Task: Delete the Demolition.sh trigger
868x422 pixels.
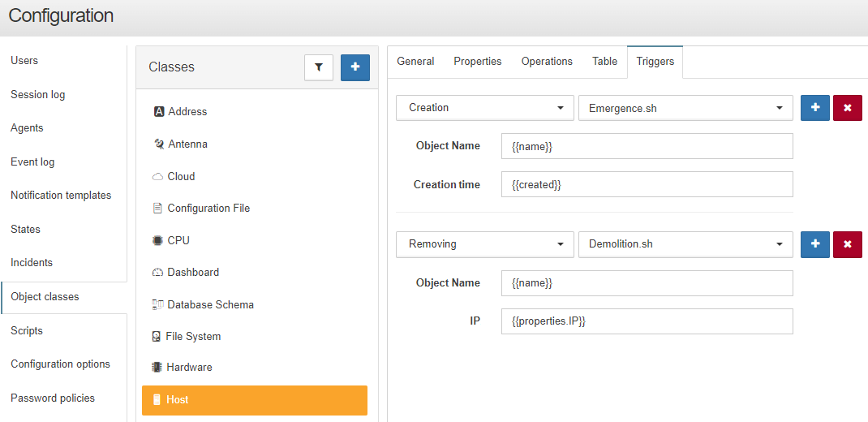Action: (848, 244)
